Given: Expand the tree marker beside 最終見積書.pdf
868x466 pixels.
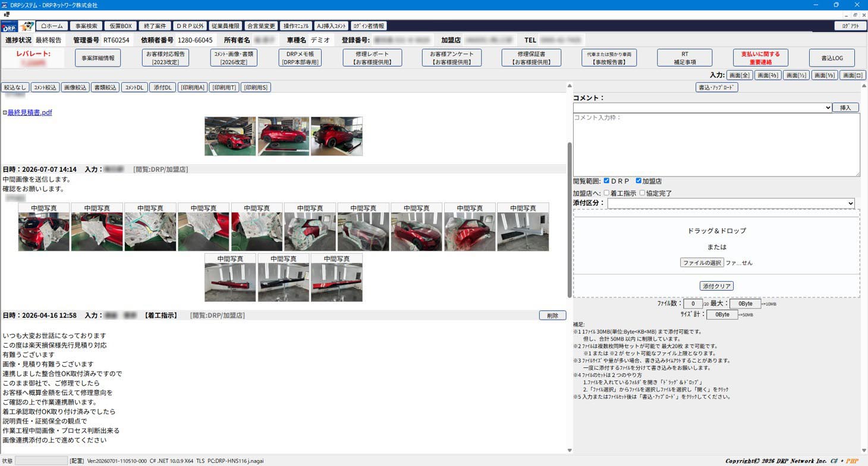Looking at the screenshot, I should 5,112.
